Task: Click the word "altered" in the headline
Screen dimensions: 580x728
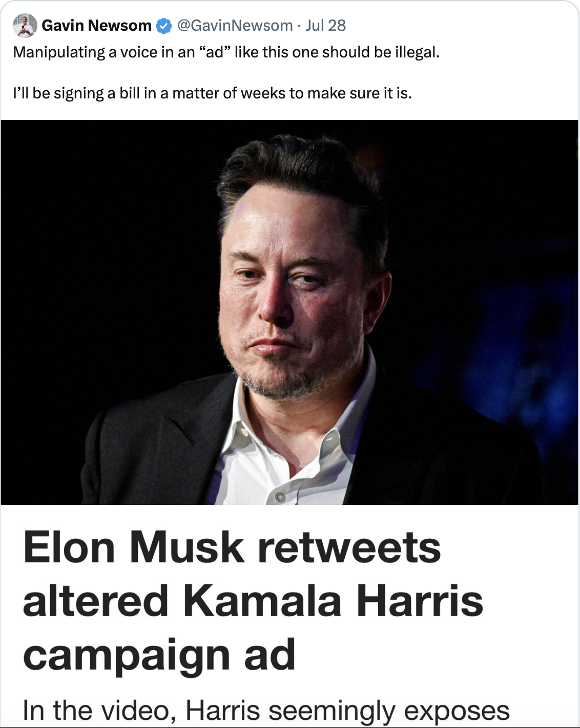Action: point(96,601)
